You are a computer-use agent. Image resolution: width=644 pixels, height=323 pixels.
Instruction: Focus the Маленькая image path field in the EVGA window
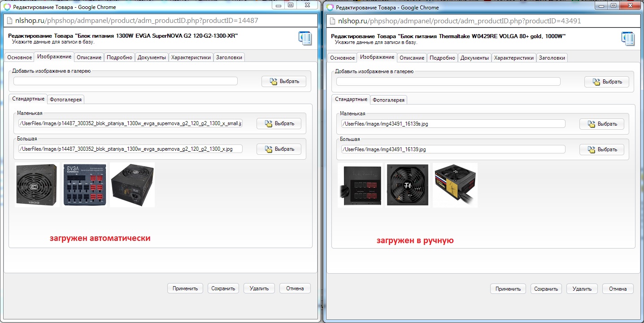130,123
